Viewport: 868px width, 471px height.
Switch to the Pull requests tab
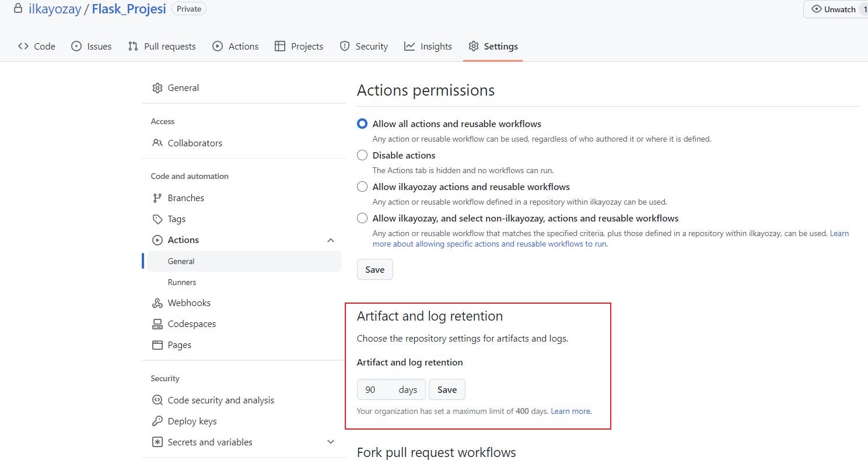click(x=162, y=47)
